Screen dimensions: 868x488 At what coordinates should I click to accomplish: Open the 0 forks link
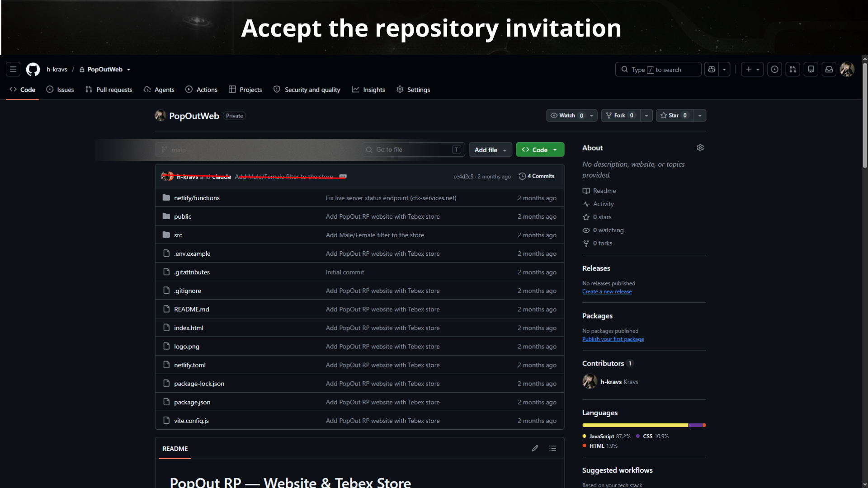coord(598,243)
